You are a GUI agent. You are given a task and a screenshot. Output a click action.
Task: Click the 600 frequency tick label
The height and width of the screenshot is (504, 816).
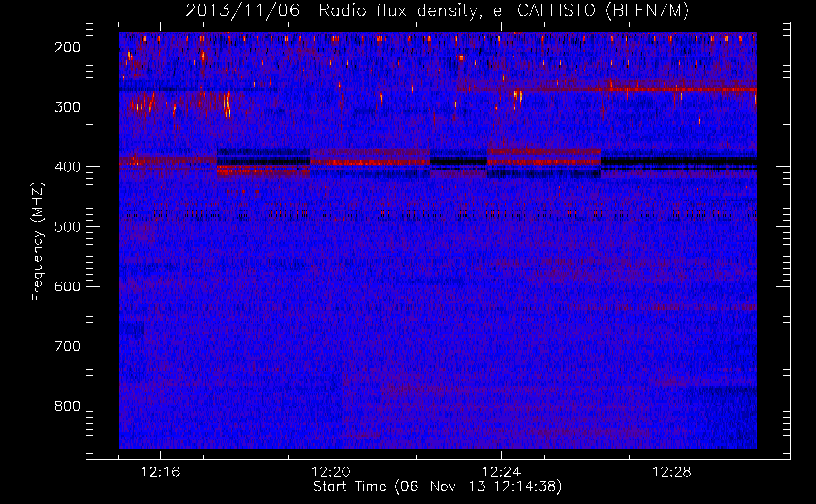68,286
